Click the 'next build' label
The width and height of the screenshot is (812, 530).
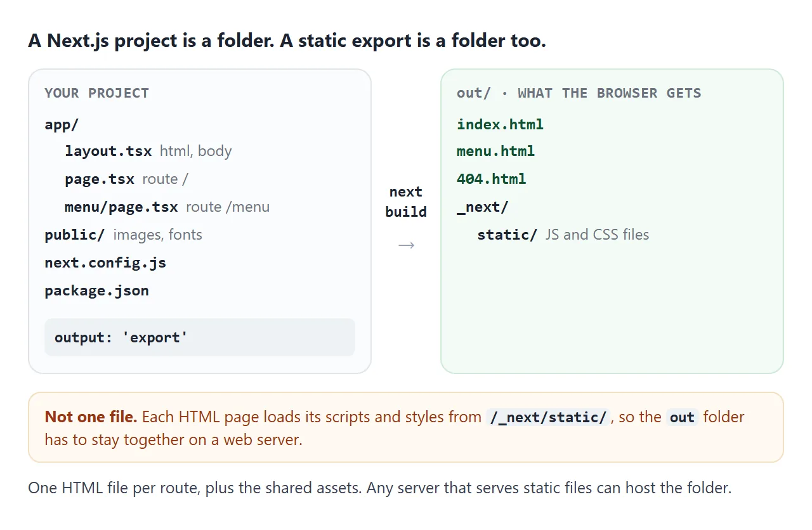[406, 202]
